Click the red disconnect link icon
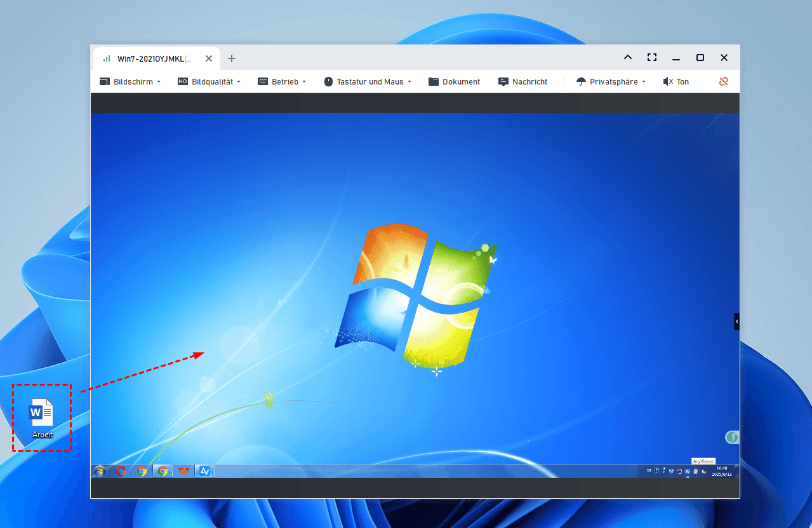The height and width of the screenshot is (528, 812). pyautogui.click(x=724, y=81)
